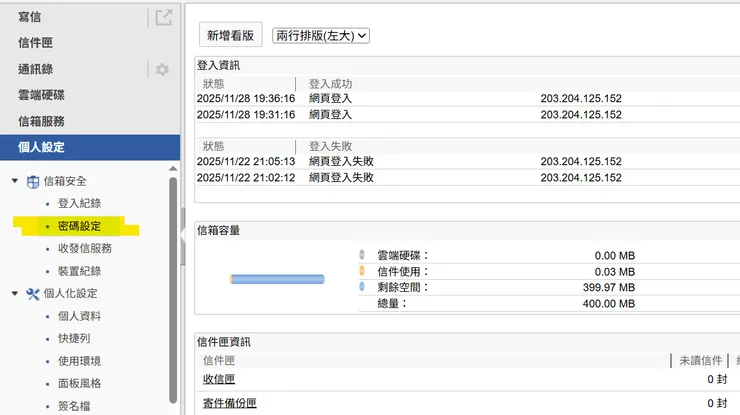Collapse the 信箱安全 tree section
This screenshot has width=740, height=415.
(x=15, y=181)
